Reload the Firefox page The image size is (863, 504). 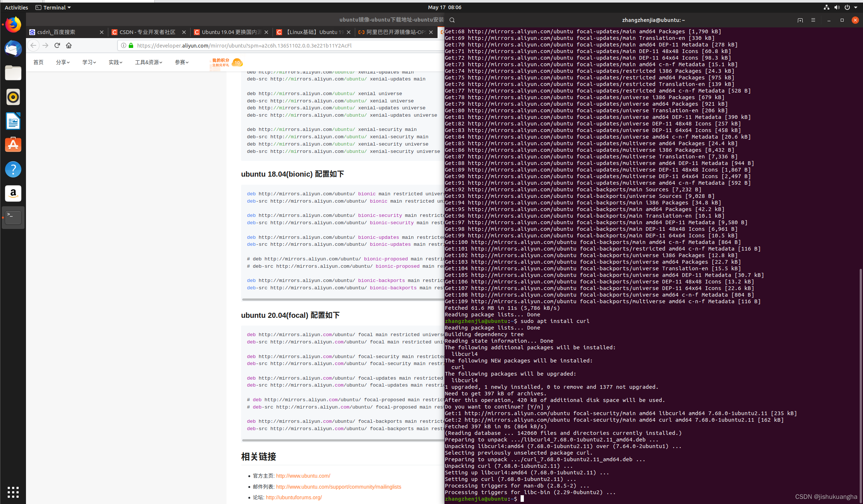57,45
